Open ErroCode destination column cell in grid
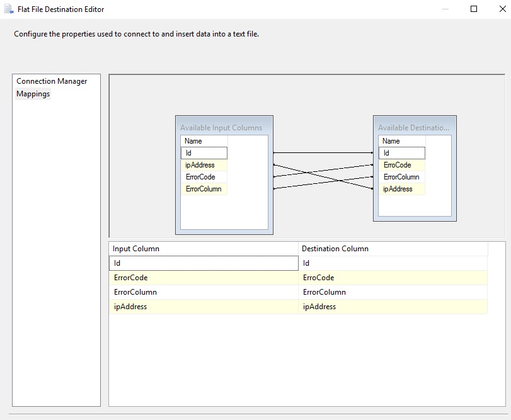 [393, 278]
